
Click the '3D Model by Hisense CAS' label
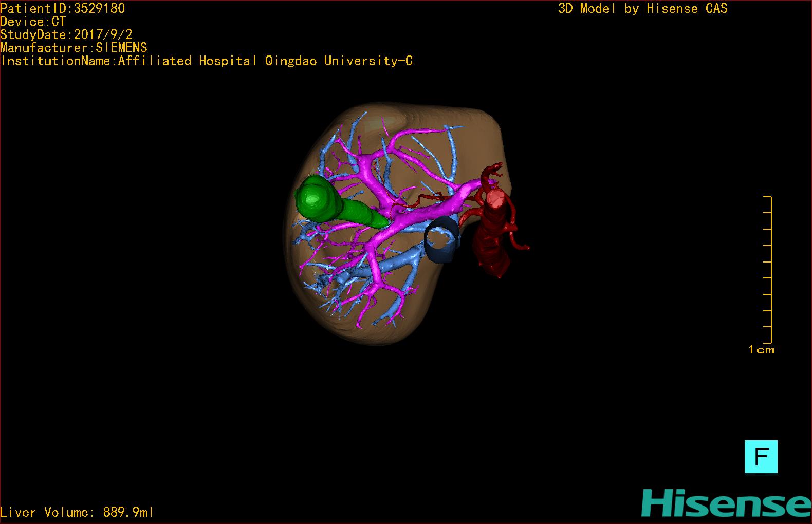pos(643,8)
